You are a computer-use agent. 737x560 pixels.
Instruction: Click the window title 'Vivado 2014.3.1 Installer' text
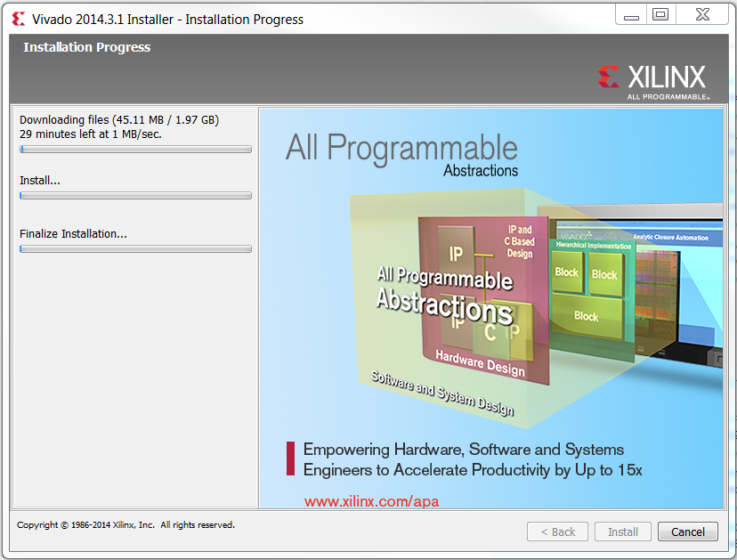[103, 20]
